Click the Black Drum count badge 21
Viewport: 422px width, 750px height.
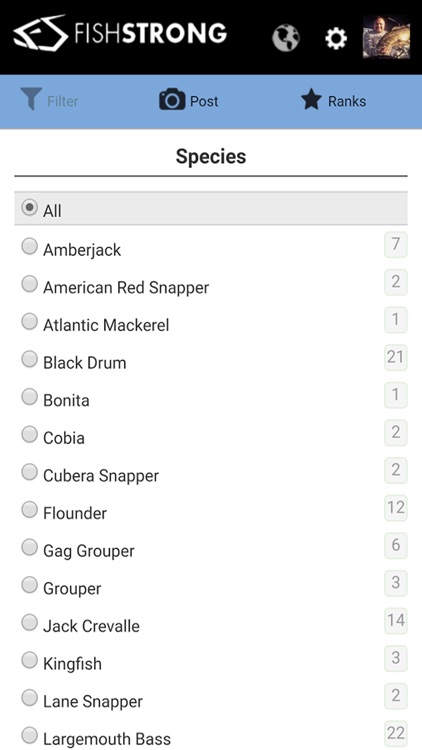tap(396, 357)
